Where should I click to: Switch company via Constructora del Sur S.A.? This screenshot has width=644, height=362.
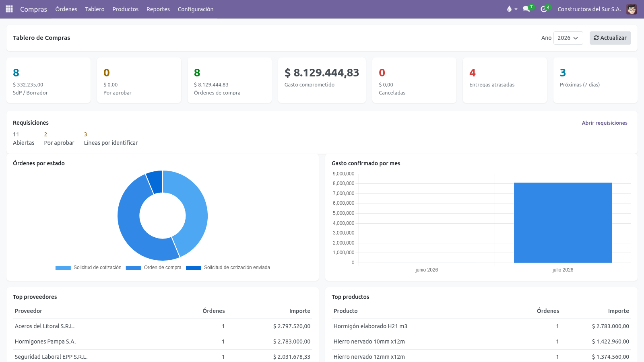589,9
